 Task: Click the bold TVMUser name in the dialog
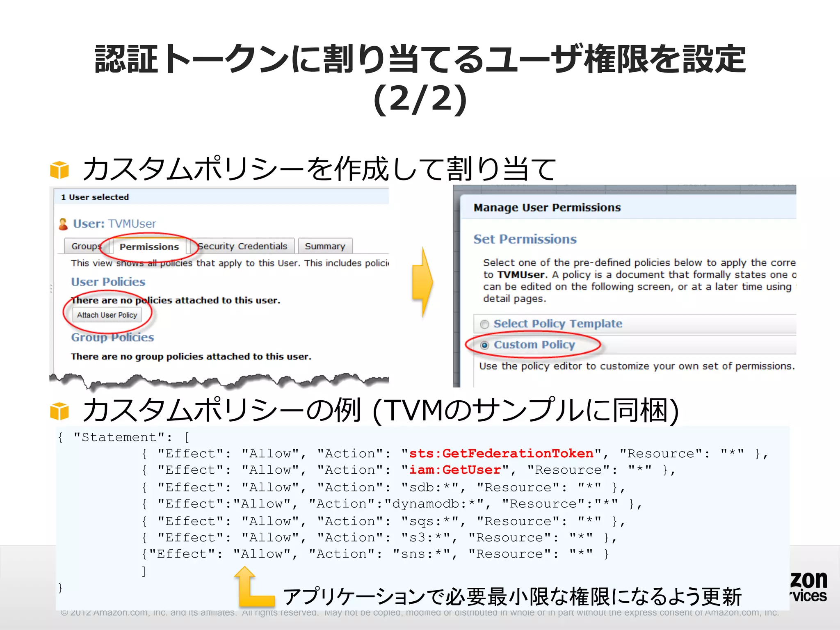521,274
